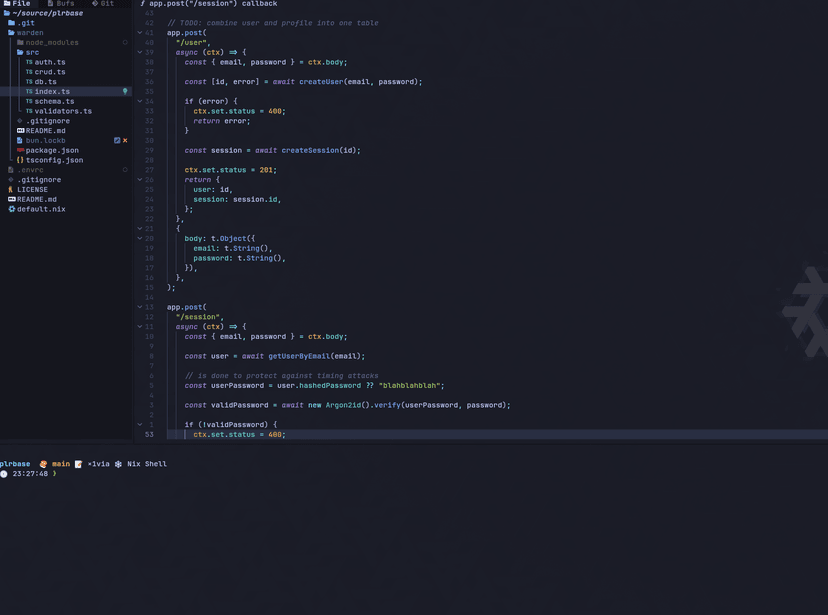
Task: Collapse the return block fold at line 26
Action: [x=140, y=179]
